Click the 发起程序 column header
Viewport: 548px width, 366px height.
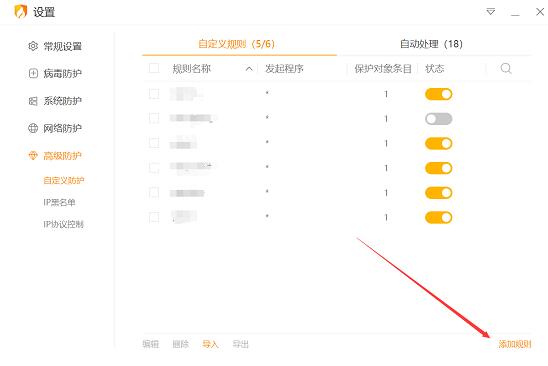click(x=284, y=69)
